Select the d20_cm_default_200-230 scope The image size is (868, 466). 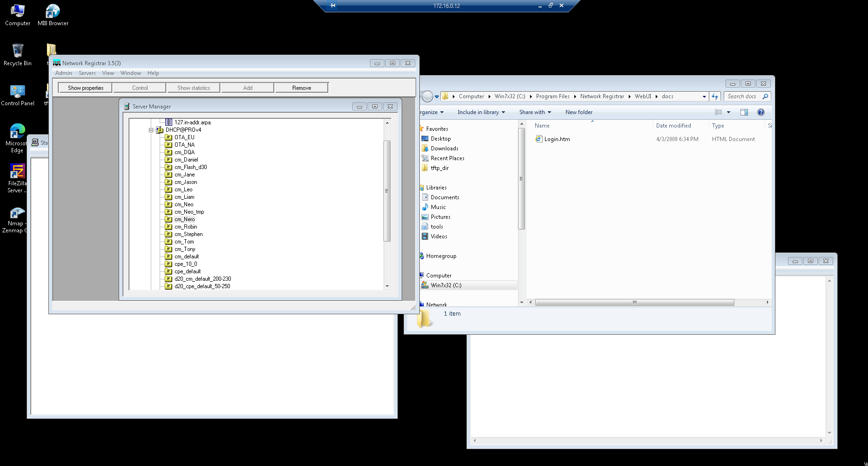pyautogui.click(x=202, y=279)
